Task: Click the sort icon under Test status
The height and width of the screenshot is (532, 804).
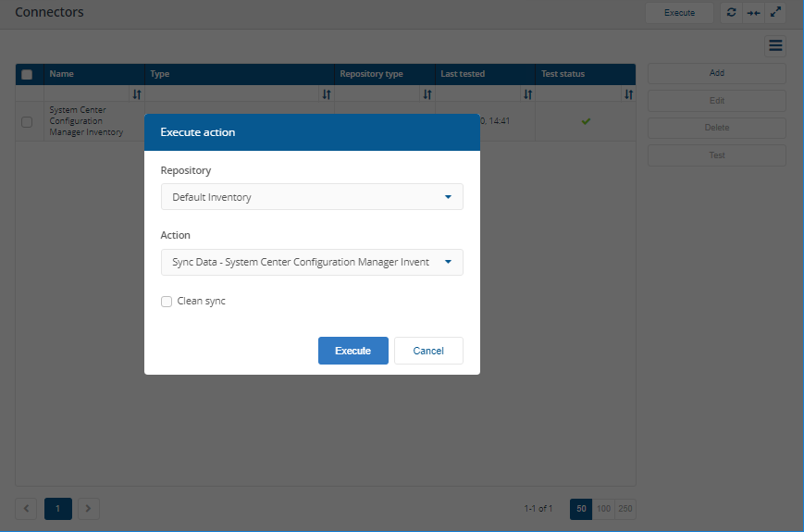Action: (x=628, y=94)
